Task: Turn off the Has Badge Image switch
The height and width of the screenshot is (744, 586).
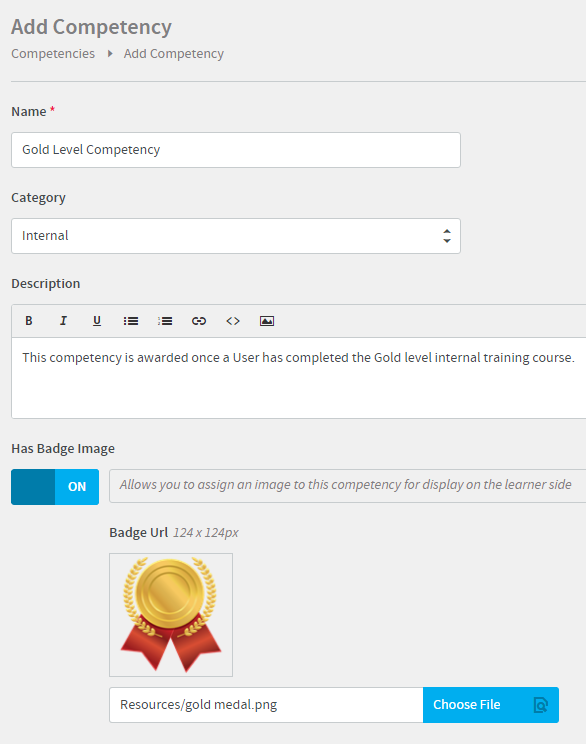Action: click(55, 487)
